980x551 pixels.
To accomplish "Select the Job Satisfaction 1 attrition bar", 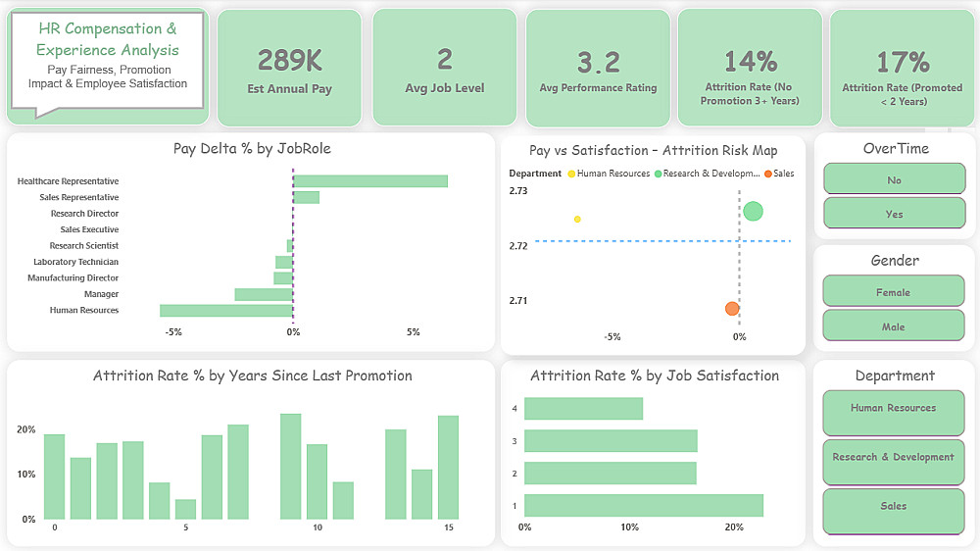I will (x=644, y=505).
